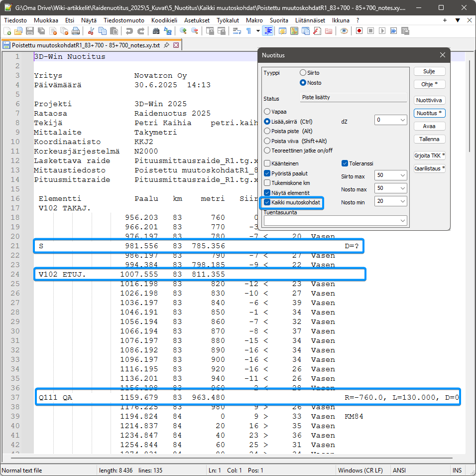Viewport: 476px width, 476px height.
Task: Open the Koodikieli menu
Action: pyautogui.click(x=164, y=20)
